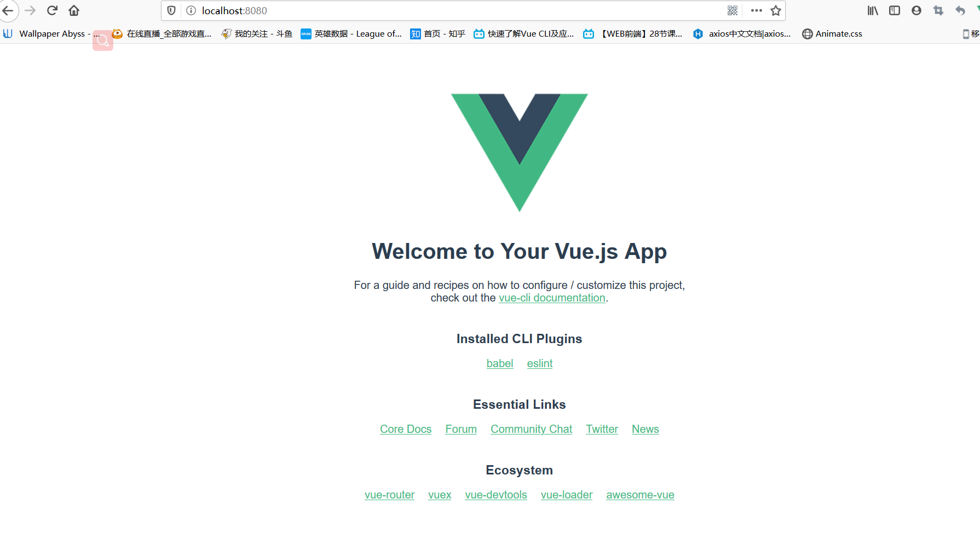
Task: Open the QR code icon in address bar
Action: coord(733,10)
